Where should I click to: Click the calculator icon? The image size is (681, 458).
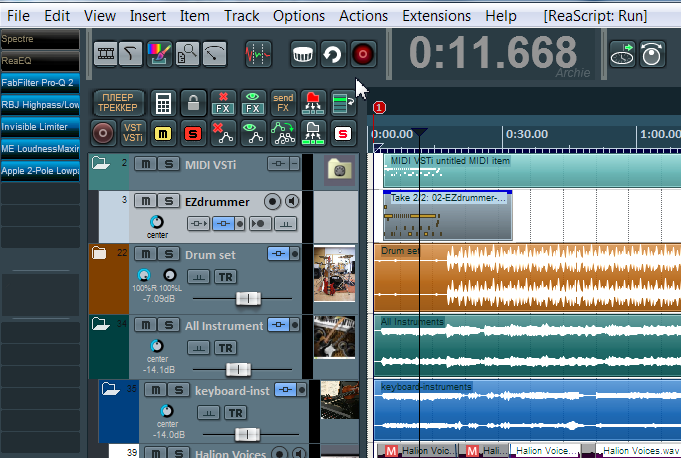coord(163,103)
